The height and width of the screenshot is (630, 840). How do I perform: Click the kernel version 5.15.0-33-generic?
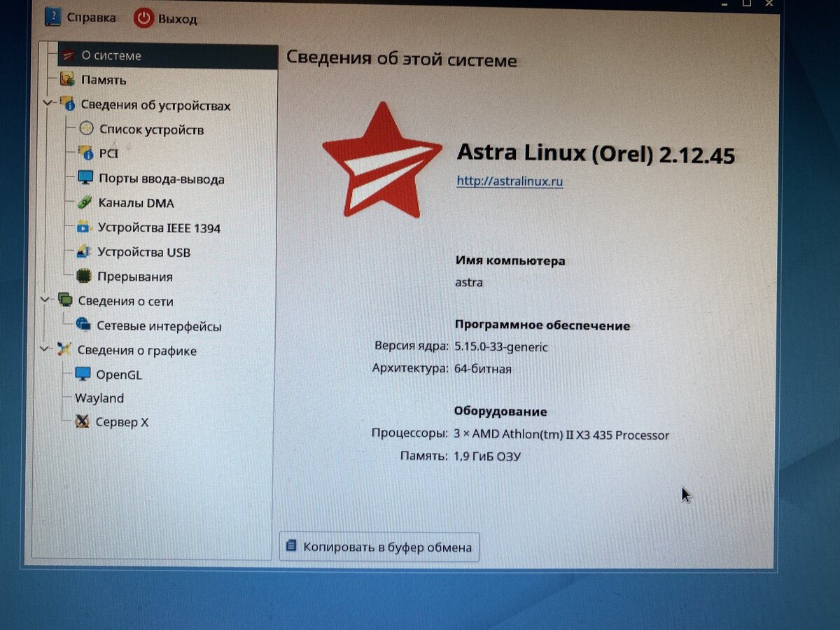click(x=501, y=346)
